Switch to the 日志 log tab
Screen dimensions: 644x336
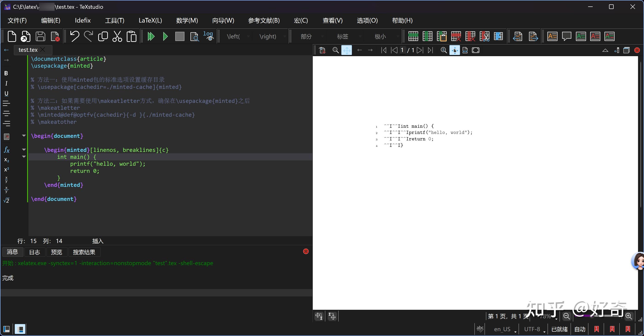[34, 252]
